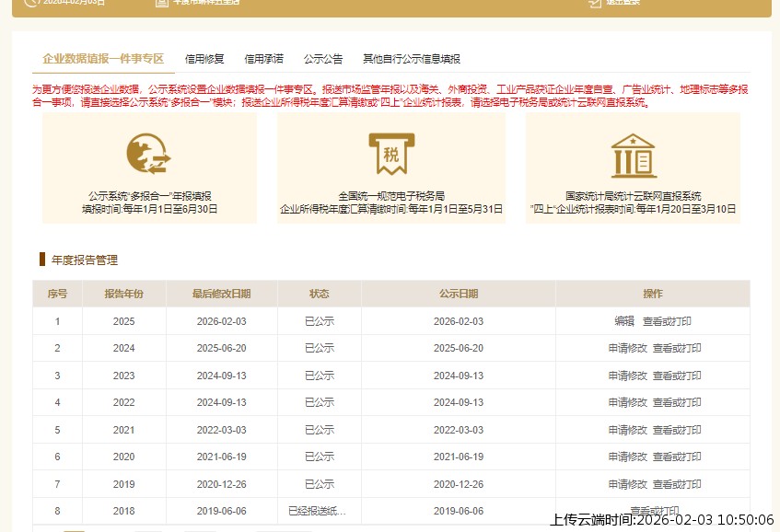780x532 pixels.
Task: Click the 报告年份 column header
Action: click(124, 294)
